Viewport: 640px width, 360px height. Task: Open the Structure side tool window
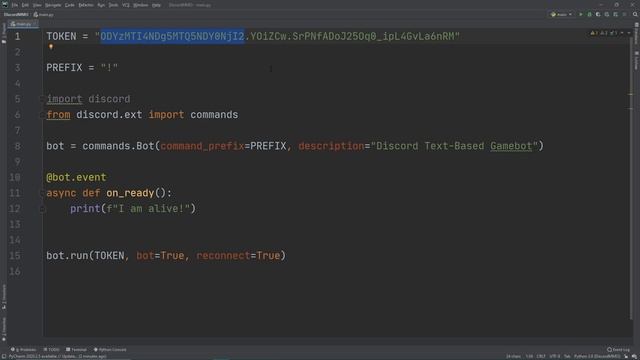[x=4, y=297]
